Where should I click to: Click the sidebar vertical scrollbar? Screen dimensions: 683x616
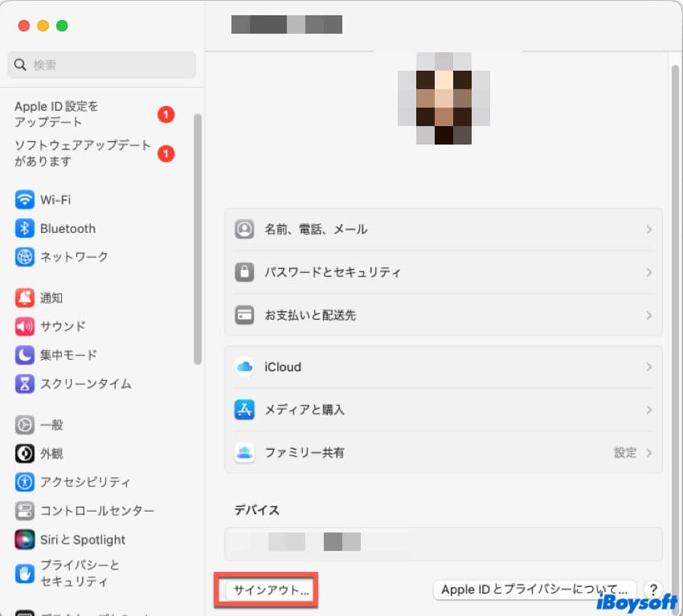coord(198,239)
